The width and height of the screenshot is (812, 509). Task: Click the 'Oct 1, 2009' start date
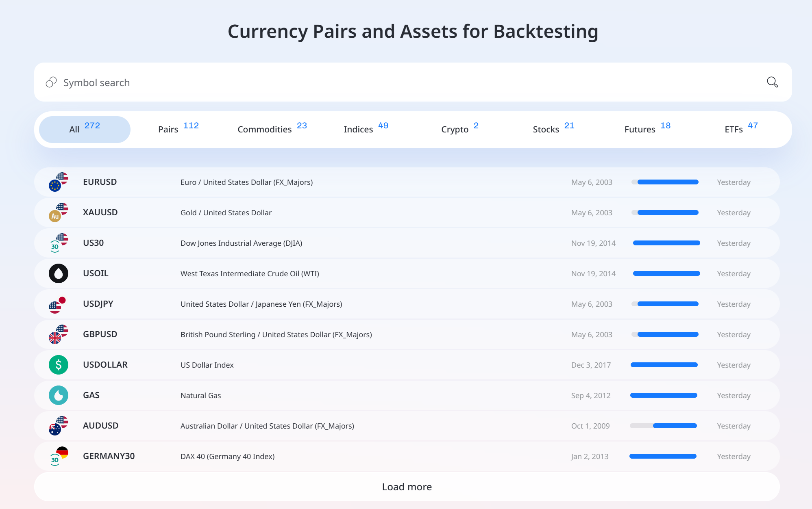590,426
